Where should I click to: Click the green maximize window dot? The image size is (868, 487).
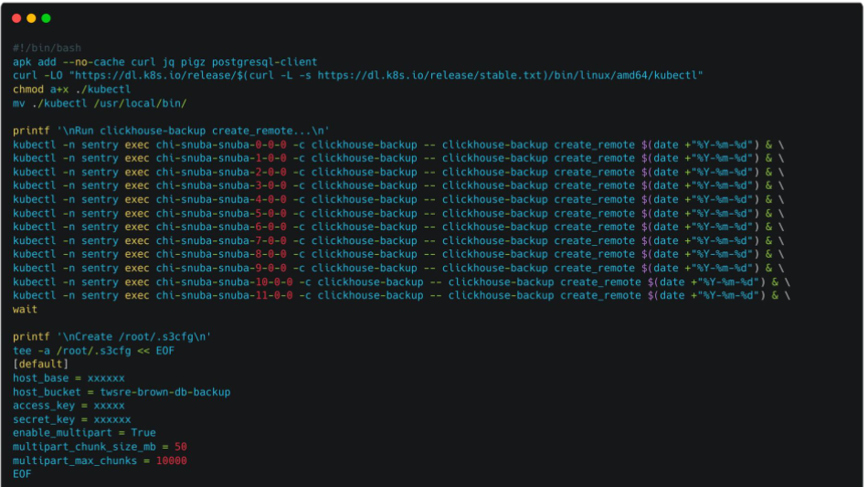coord(47,18)
